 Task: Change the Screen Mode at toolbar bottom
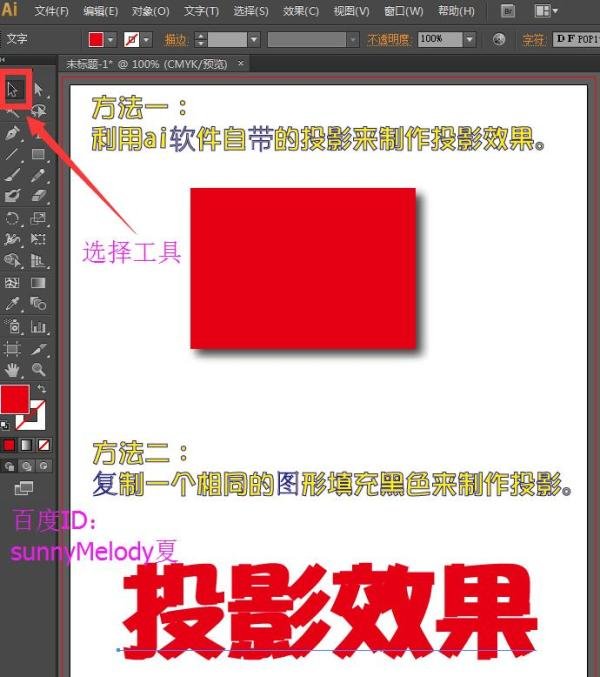point(23,488)
